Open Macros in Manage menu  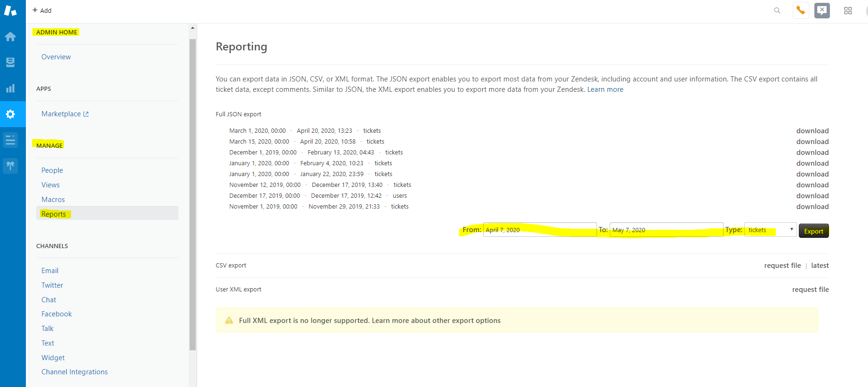tap(53, 200)
